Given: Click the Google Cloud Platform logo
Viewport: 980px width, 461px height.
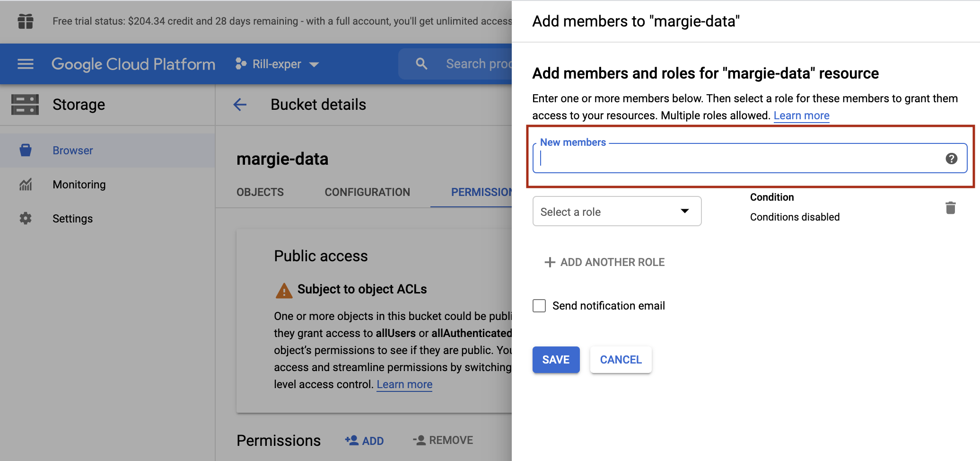Looking at the screenshot, I should coord(133,64).
